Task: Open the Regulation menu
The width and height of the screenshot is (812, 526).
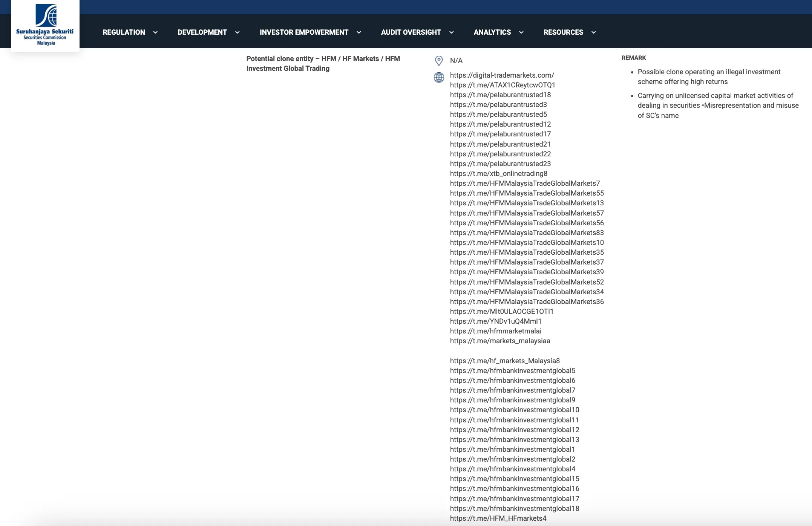Action: pos(124,32)
